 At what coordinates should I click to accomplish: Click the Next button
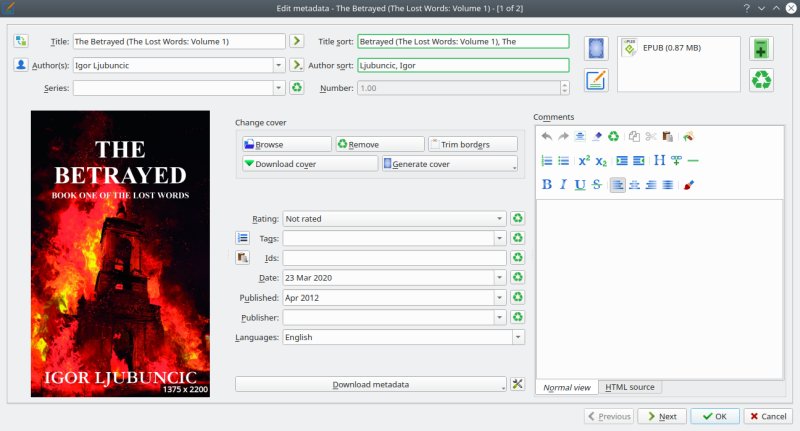(662, 416)
